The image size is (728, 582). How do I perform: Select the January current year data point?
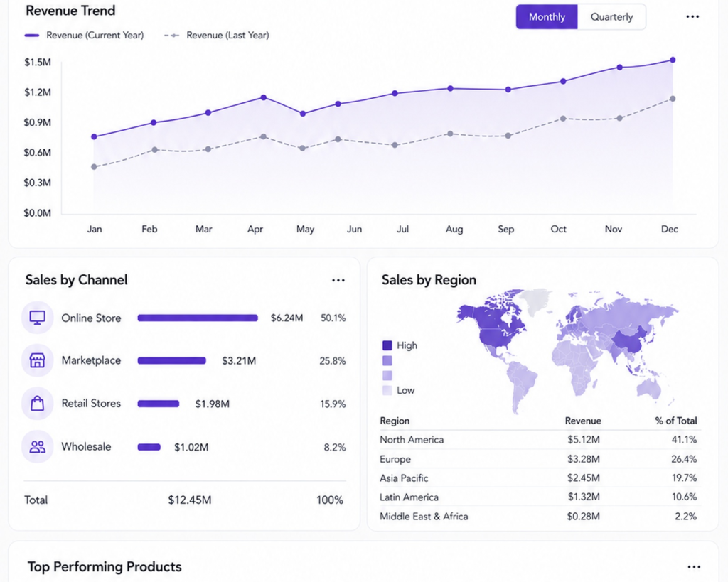[x=95, y=137]
